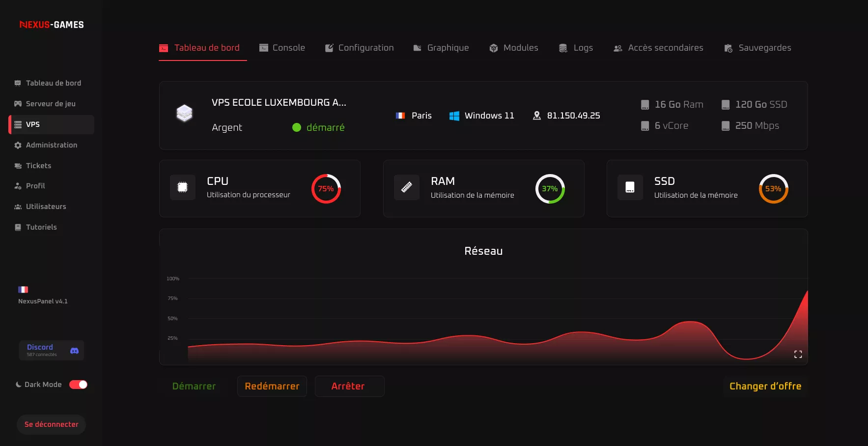Click the Profil user icon
Image resolution: width=868 pixels, height=446 pixels.
tap(18, 186)
